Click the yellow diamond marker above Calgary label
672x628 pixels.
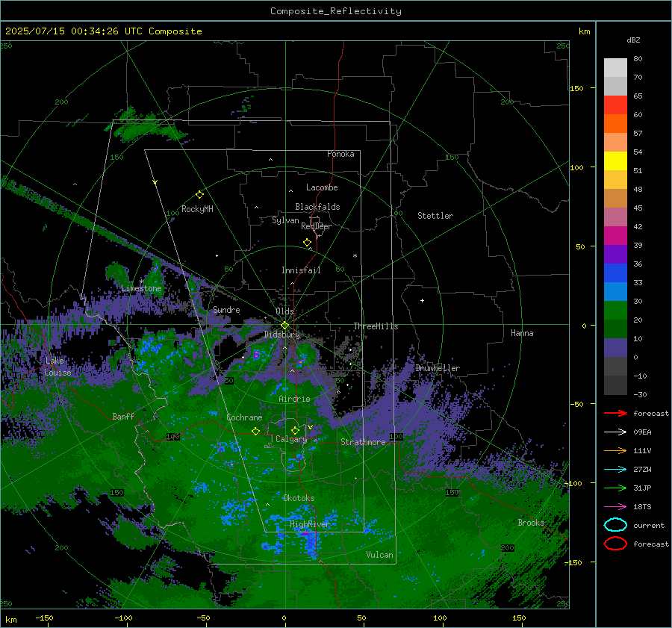point(295,430)
